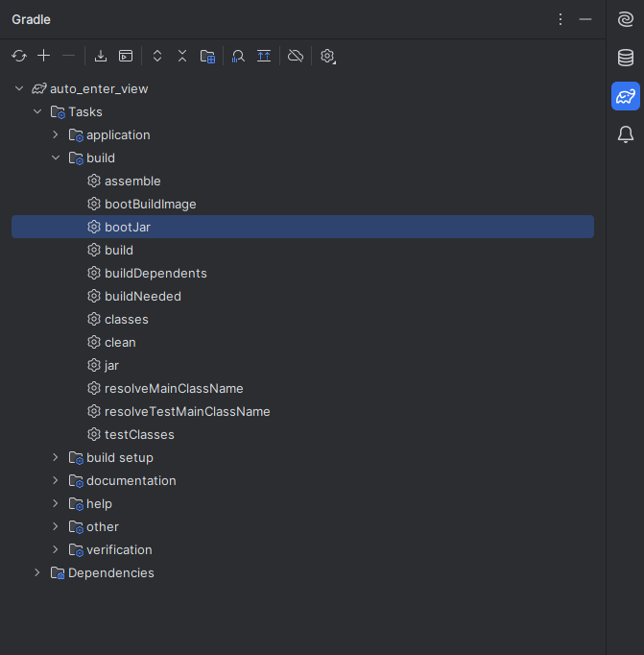This screenshot has width=644, height=655.
Task: Click the Tasks folder label
Action: pos(85,112)
